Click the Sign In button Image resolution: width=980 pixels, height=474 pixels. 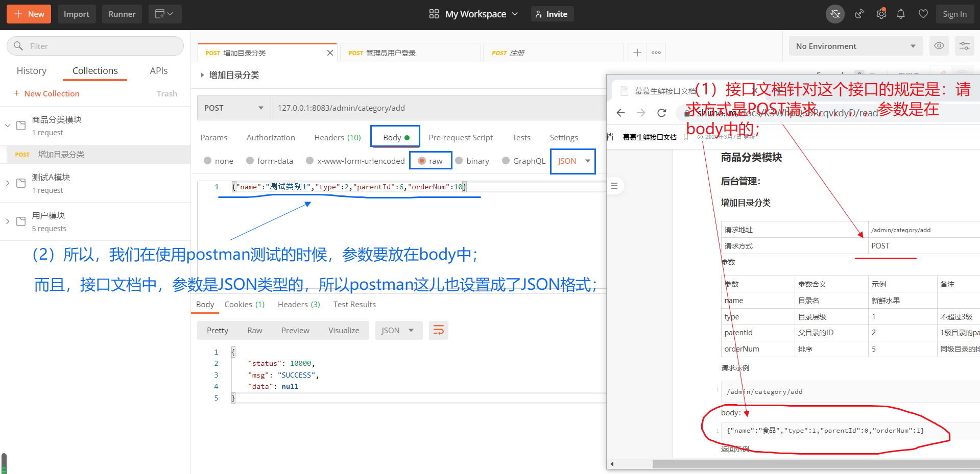(x=954, y=14)
